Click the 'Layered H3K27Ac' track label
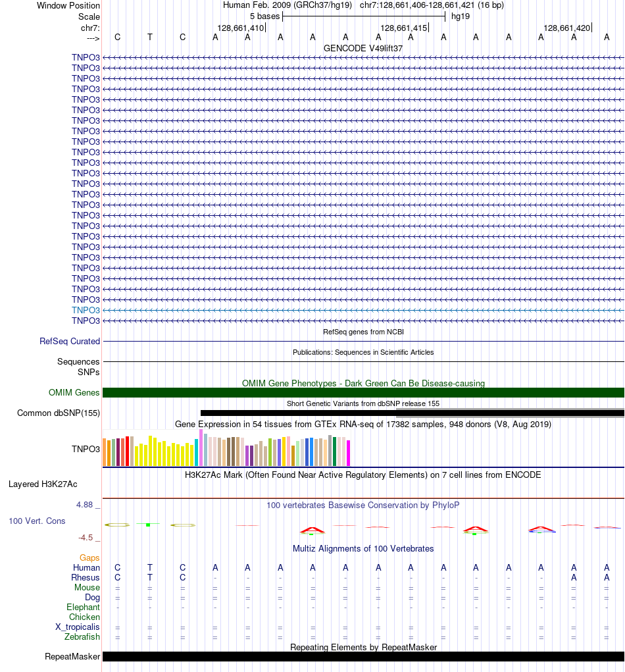This screenshot has width=625, height=672. click(43, 484)
